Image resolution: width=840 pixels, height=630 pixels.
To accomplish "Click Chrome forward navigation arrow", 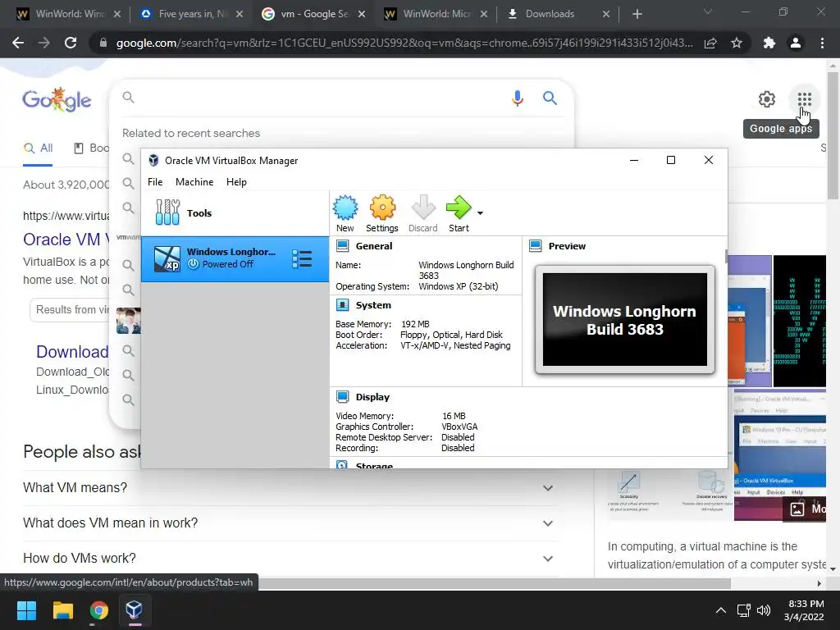I will pos(44,43).
